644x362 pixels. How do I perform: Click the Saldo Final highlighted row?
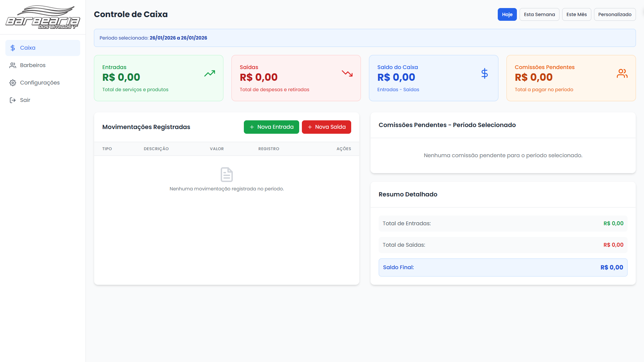(503, 267)
